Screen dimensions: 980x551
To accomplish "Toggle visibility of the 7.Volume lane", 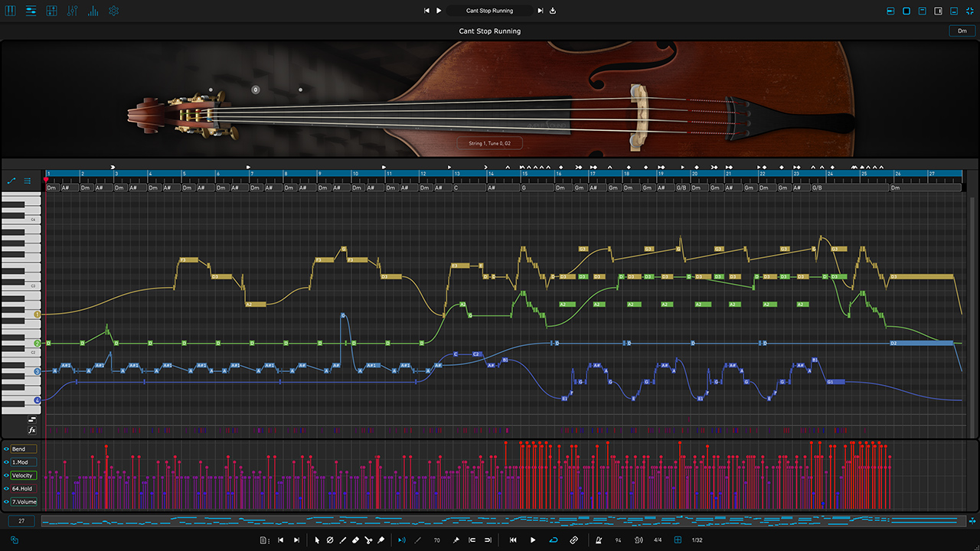I will tap(6, 502).
